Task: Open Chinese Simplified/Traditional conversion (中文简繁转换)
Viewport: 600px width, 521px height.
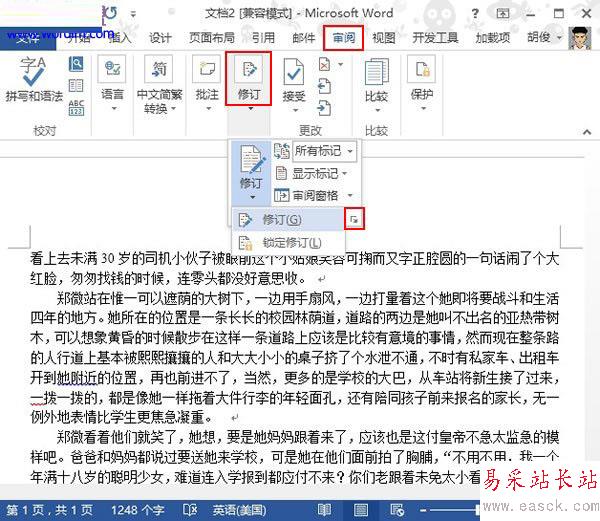Action: 159,84
